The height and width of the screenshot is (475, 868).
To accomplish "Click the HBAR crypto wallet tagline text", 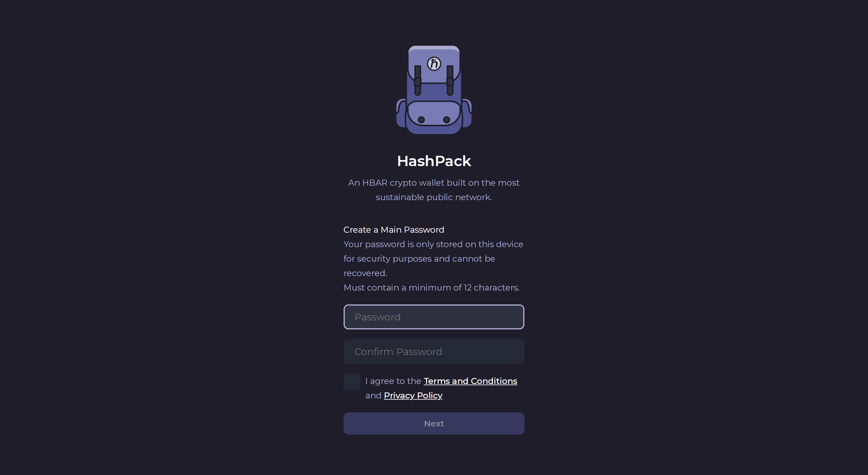I will point(434,190).
